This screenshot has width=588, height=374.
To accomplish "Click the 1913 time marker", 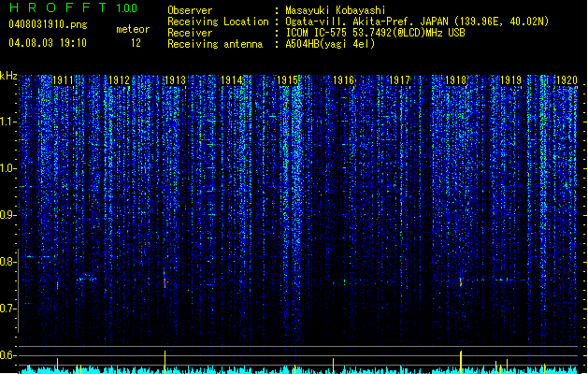I will point(175,80).
